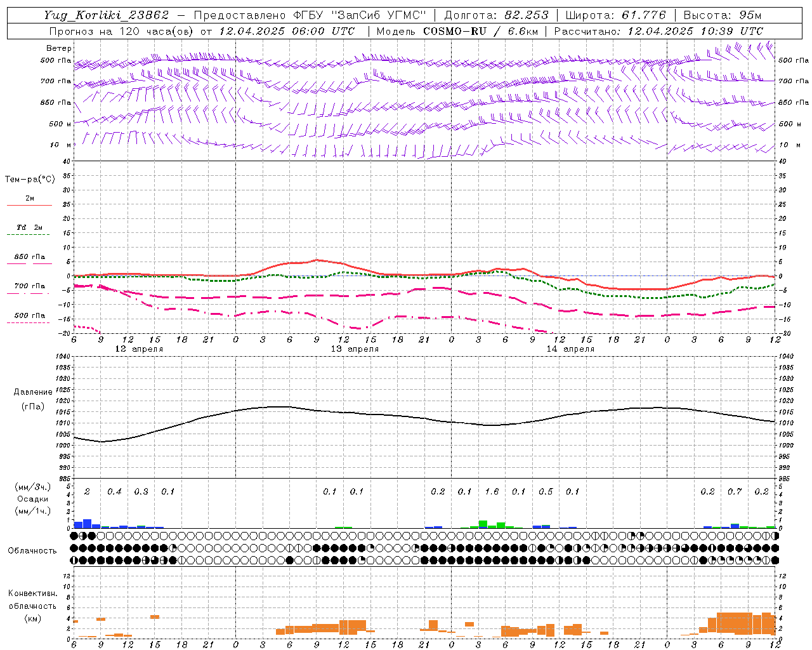Click the "0.4" precipitation value

pyautogui.click(x=114, y=491)
